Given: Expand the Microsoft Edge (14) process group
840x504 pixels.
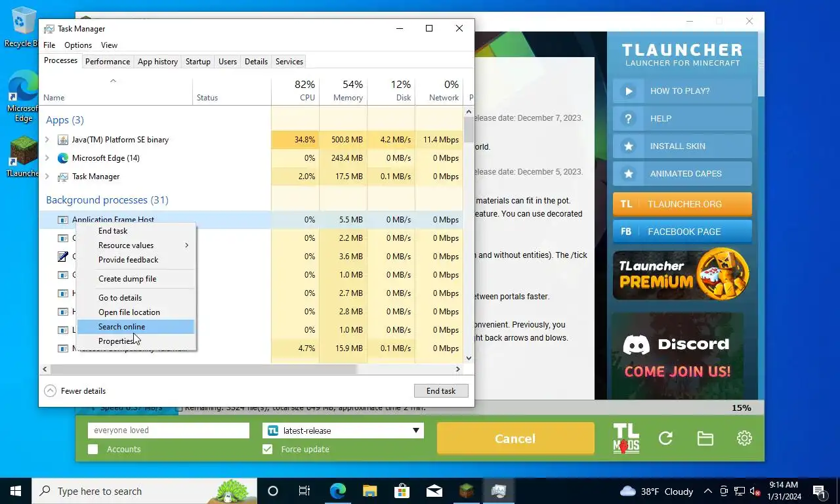Looking at the screenshot, I should pyautogui.click(x=47, y=158).
